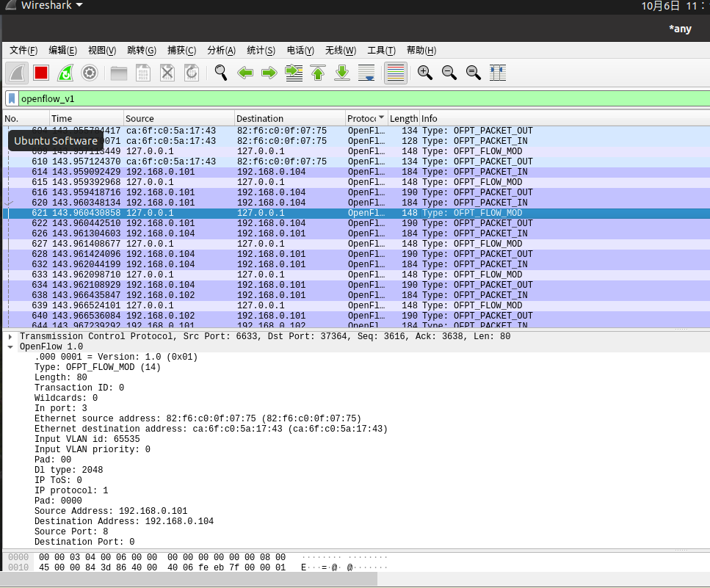This screenshot has width=710, height=588.
Task: Open capture options gear icon
Action: (x=90, y=73)
